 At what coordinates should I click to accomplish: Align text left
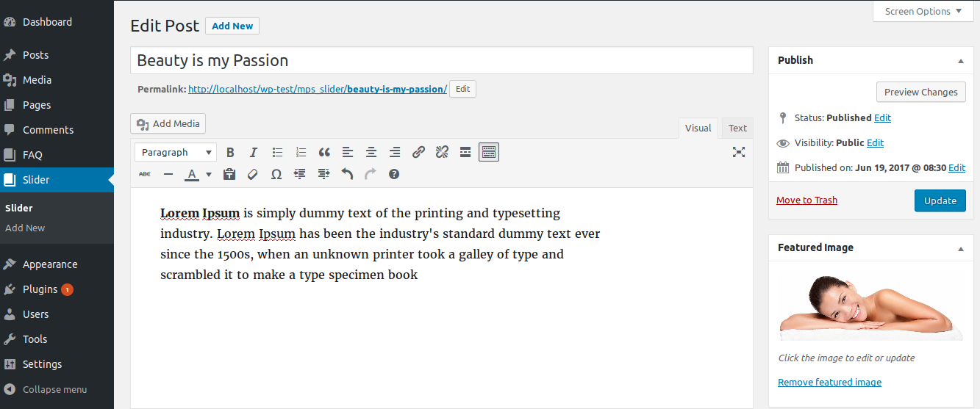(x=348, y=152)
